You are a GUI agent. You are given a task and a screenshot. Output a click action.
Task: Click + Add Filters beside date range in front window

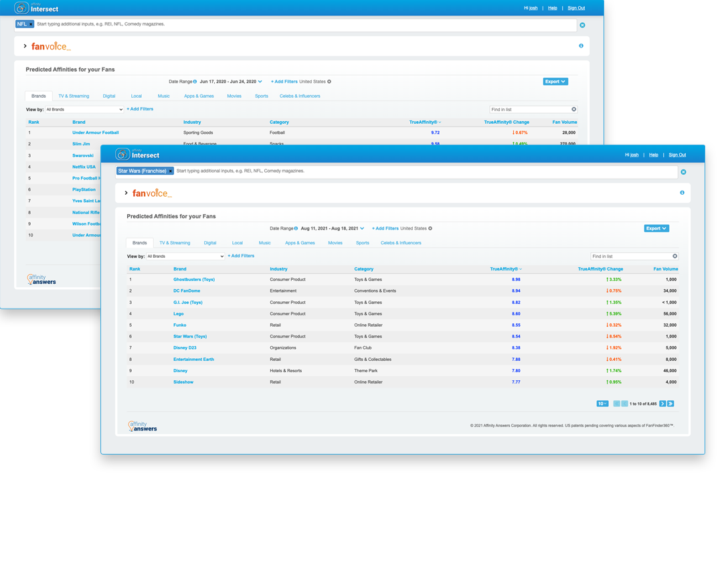(385, 228)
